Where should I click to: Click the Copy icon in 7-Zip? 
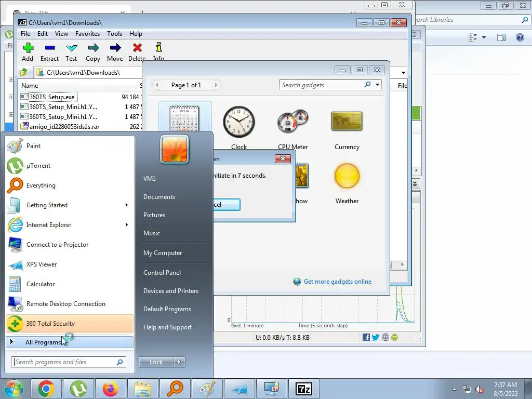[93, 47]
